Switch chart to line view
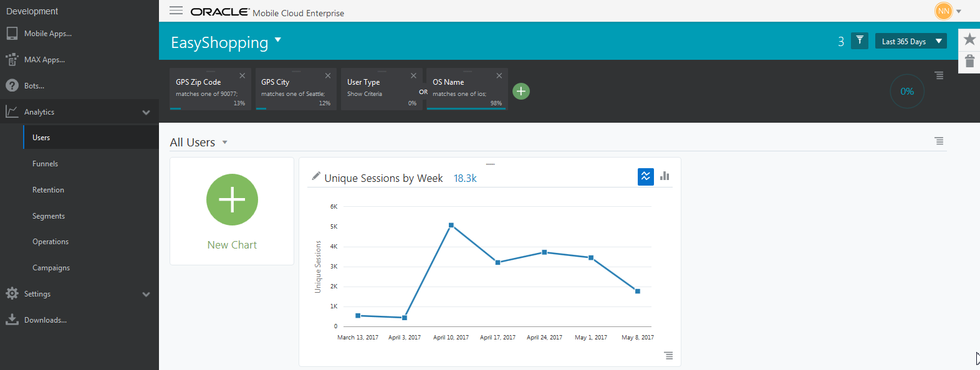This screenshot has width=980, height=370. point(646,177)
